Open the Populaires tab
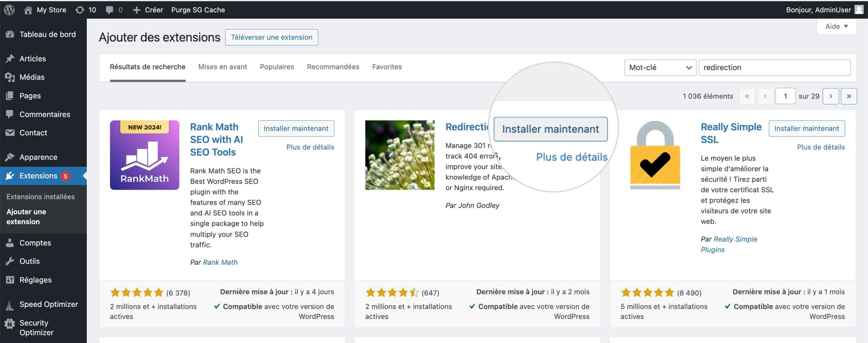This screenshot has width=868, height=343. point(277,67)
